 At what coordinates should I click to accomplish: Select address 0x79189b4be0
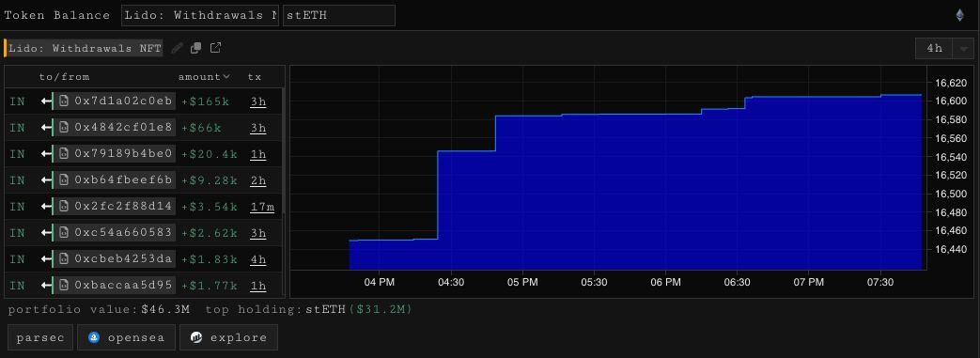(123, 154)
